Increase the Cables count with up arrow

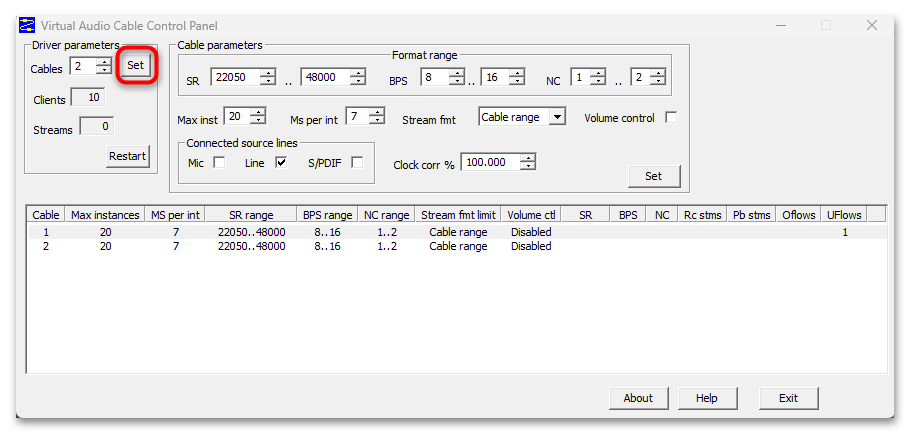pyautogui.click(x=104, y=62)
